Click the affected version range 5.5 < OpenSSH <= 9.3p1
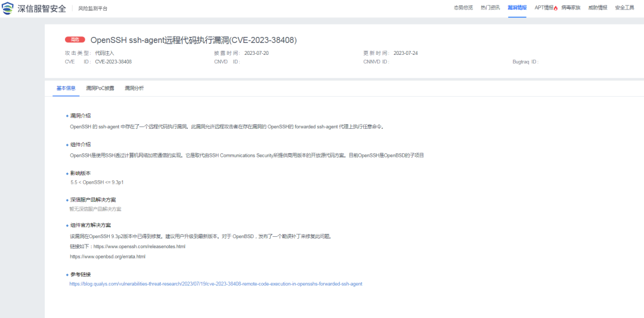 (x=97, y=181)
